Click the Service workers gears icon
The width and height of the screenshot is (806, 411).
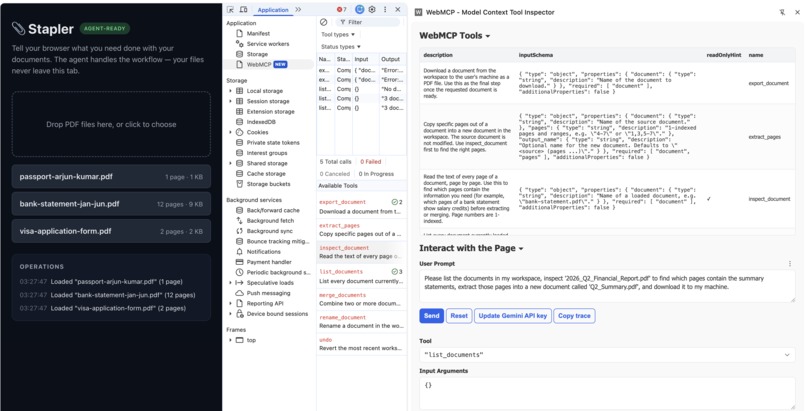240,44
